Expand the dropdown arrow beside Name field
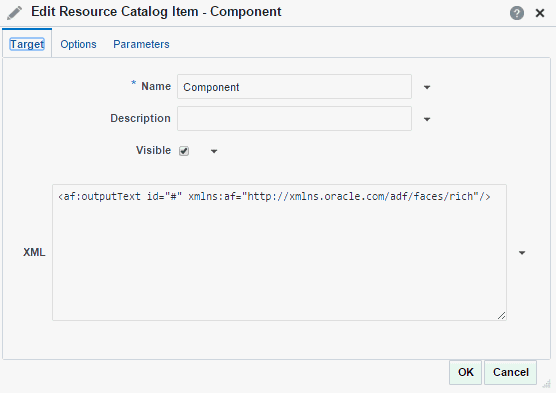Viewport: 556px width, 393px height. (427, 87)
